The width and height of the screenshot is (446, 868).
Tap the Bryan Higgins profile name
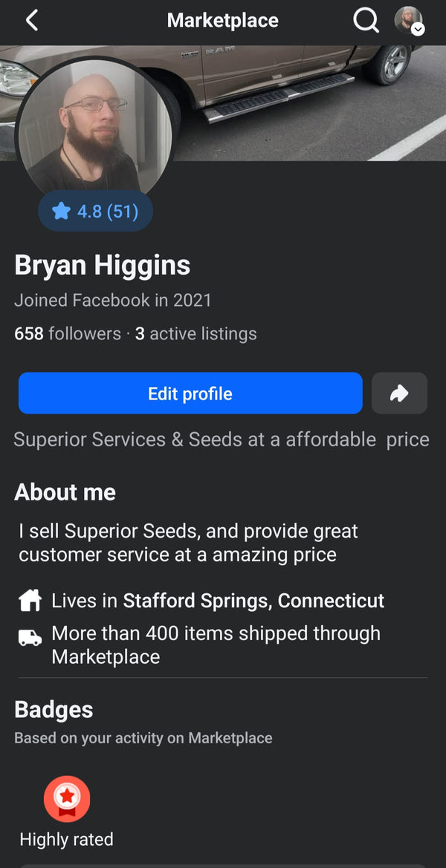pos(103,265)
